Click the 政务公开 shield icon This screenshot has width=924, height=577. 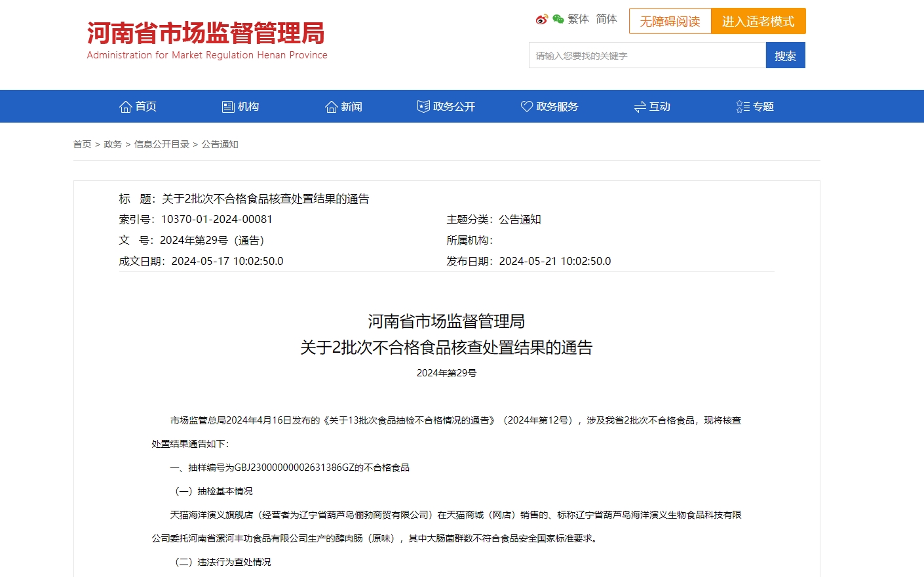point(423,107)
